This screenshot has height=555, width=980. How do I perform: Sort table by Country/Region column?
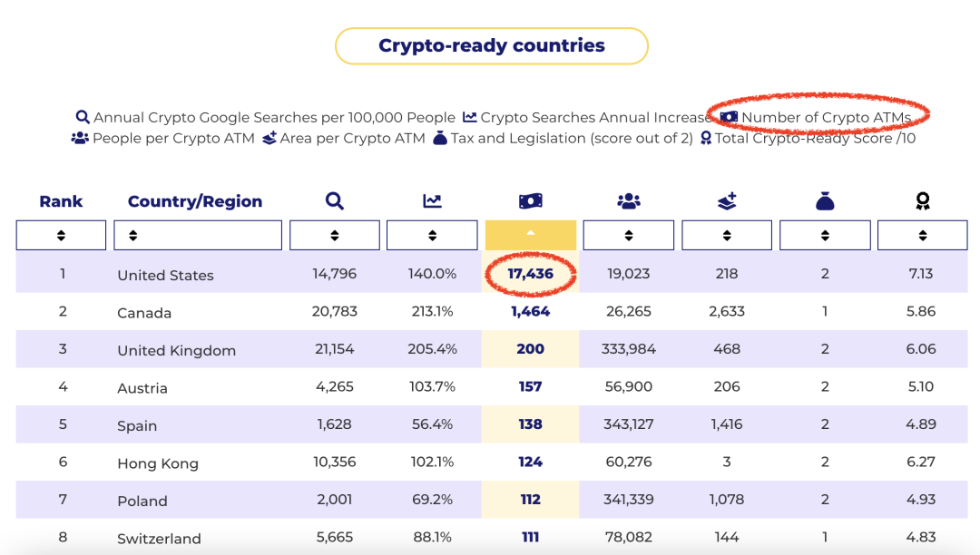[x=198, y=236]
